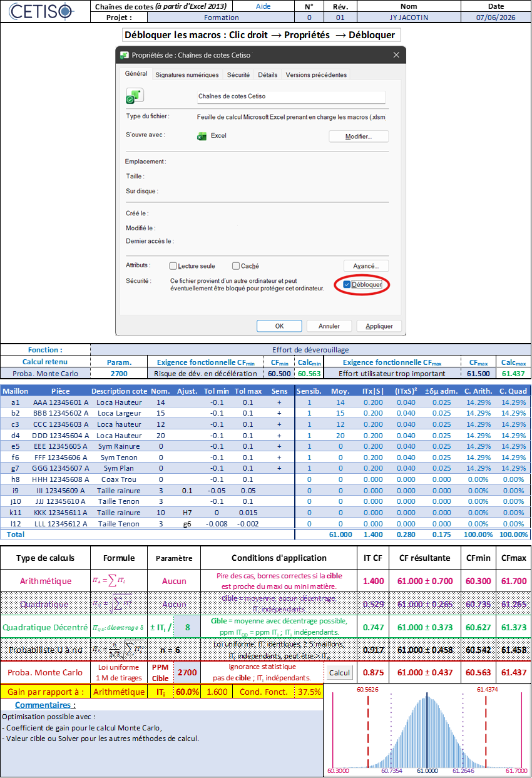Click the C. Quad column header
Viewport: 532px width, 778px height.
513,391
